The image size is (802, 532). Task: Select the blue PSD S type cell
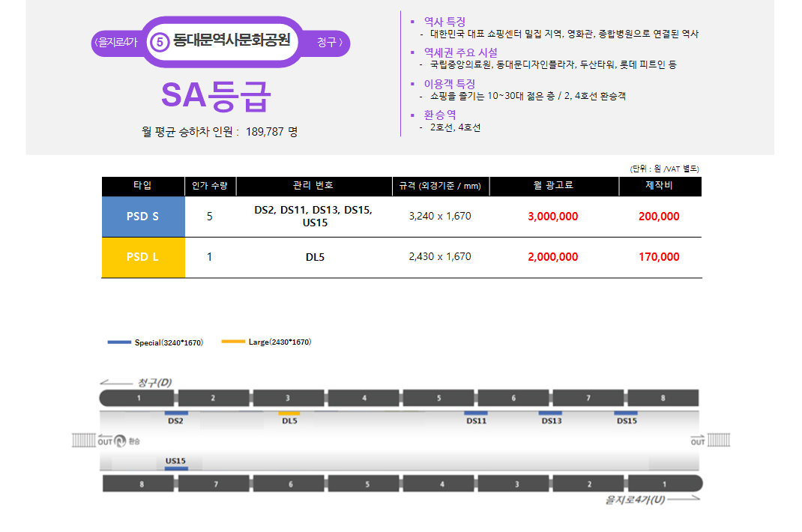tap(142, 217)
